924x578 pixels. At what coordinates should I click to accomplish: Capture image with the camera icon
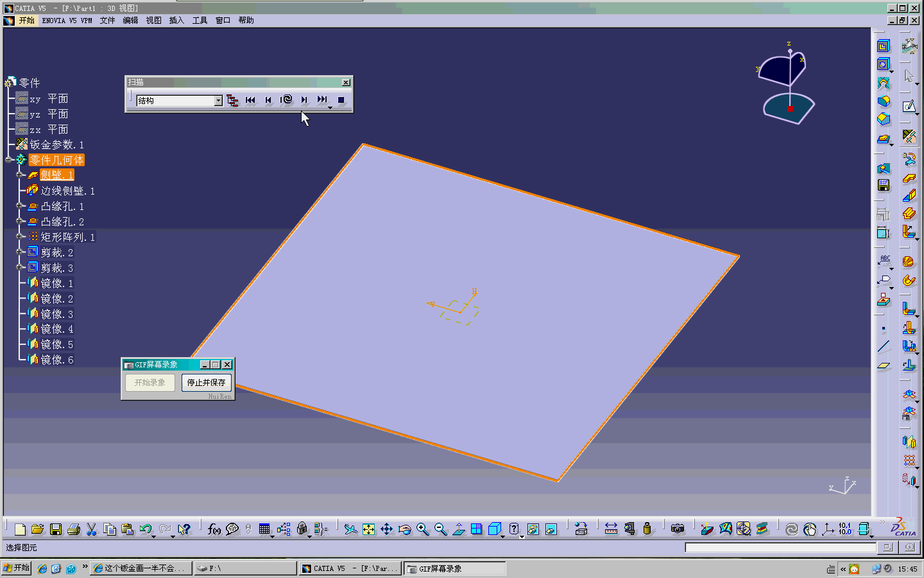pos(678,529)
